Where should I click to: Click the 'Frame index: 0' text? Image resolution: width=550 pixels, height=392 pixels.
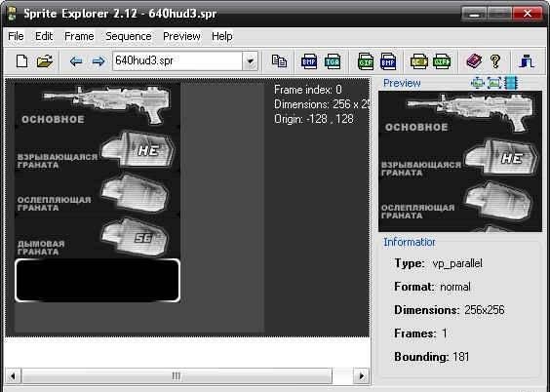point(308,90)
